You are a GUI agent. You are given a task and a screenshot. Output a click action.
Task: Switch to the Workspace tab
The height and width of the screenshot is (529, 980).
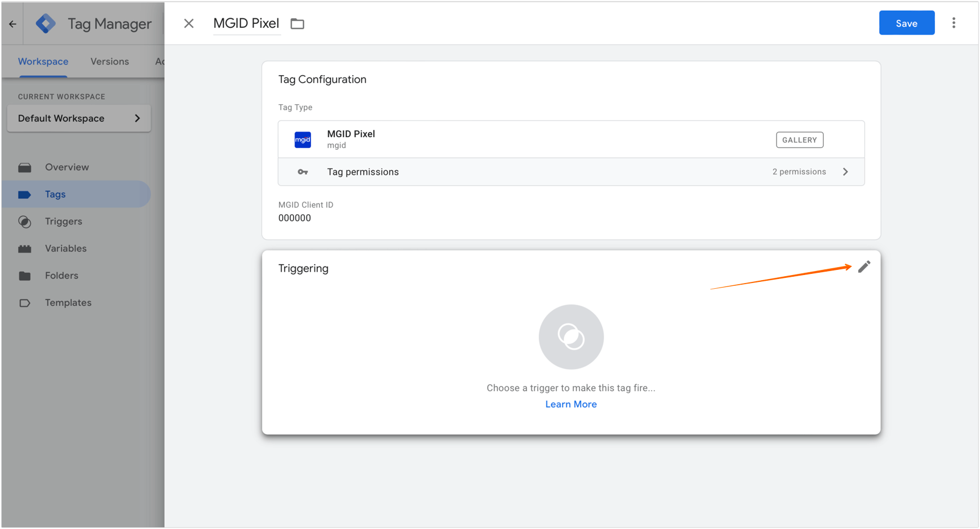coord(43,61)
